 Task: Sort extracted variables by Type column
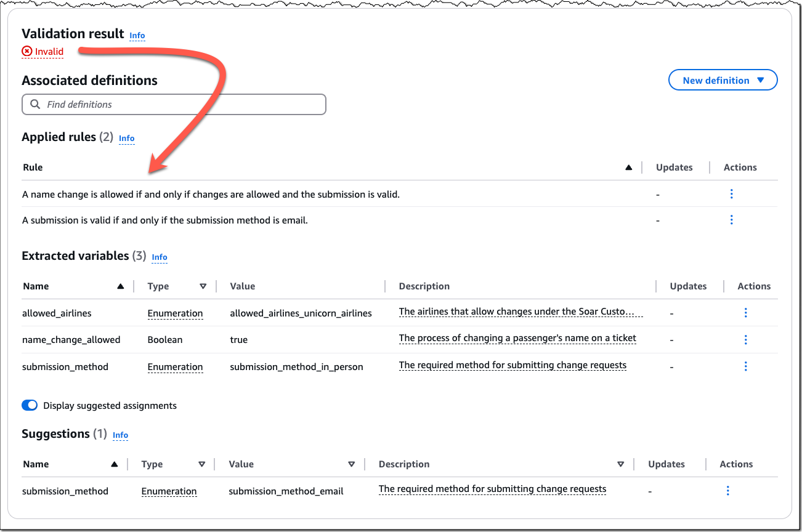[x=203, y=286]
